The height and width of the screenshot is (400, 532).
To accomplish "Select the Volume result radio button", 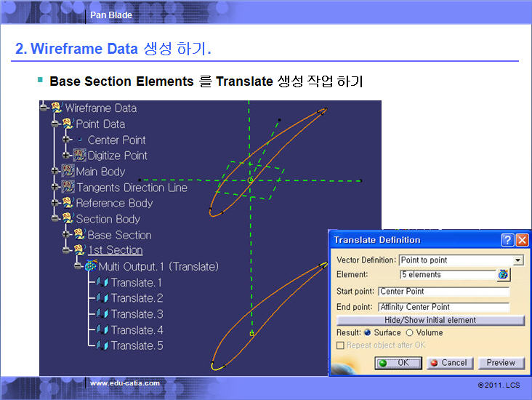I will pyautogui.click(x=410, y=332).
